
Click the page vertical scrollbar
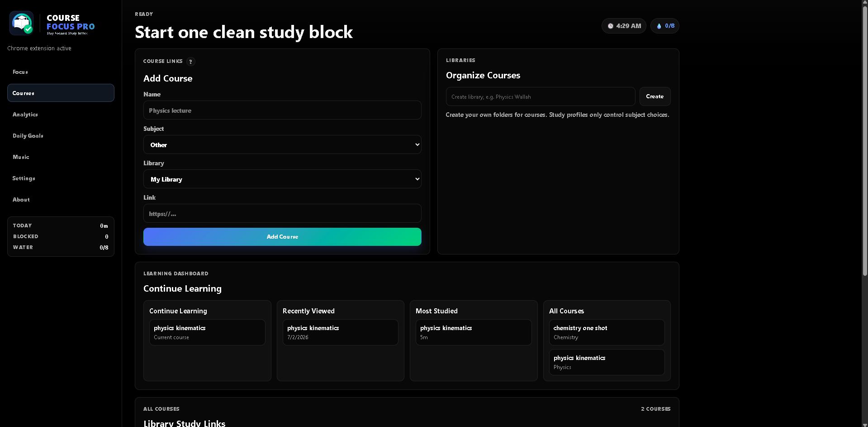click(864, 140)
